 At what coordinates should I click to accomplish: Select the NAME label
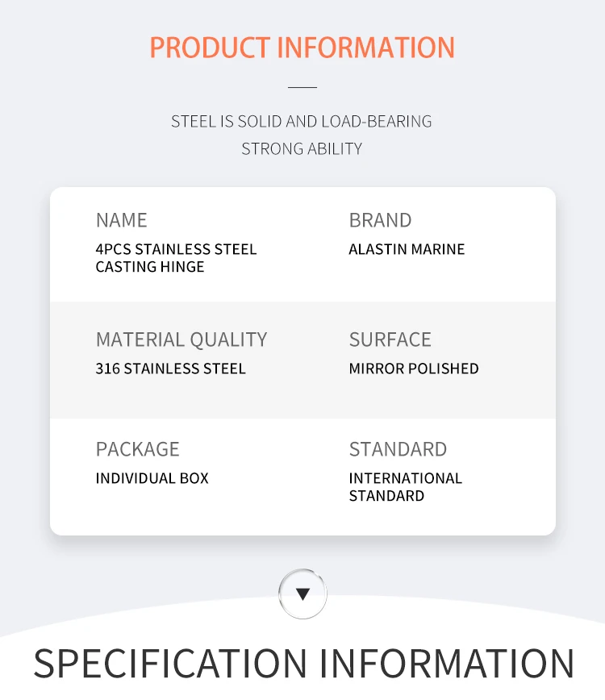122,220
